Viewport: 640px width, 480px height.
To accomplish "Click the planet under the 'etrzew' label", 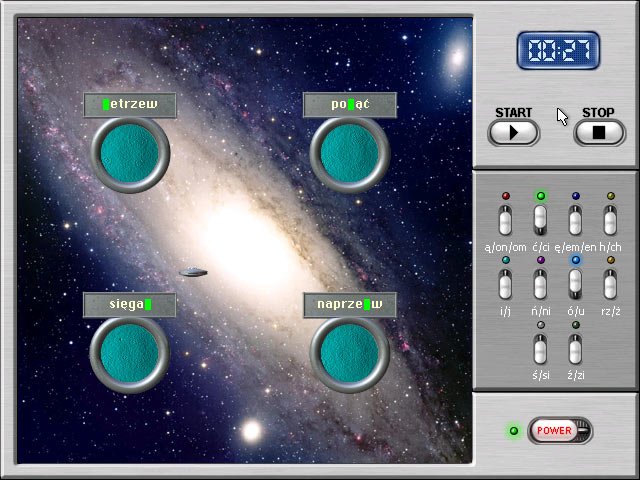I will click(x=130, y=153).
